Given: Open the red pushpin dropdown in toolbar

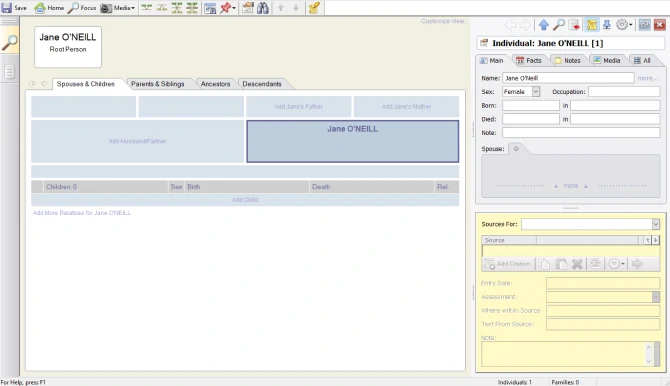Looking at the screenshot, I should tap(228, 8).
